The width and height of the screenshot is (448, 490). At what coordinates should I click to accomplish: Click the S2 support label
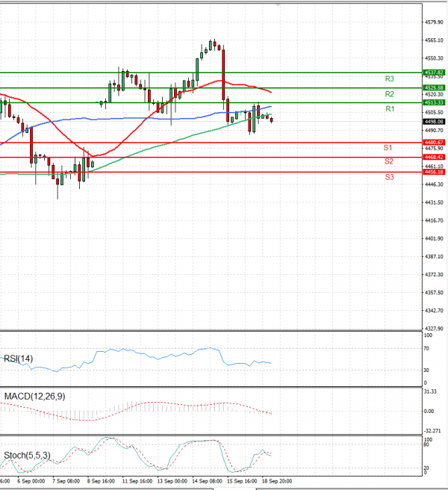(390, 161)
